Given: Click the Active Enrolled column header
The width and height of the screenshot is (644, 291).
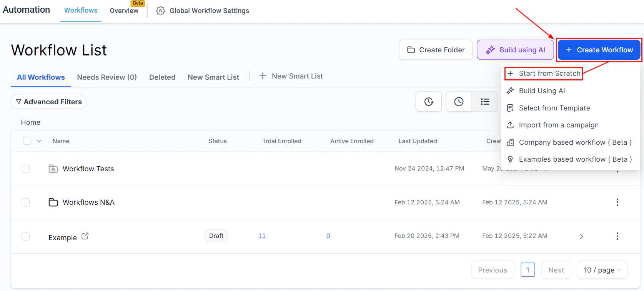Looking at the screenshot, I should (x=352, y=141).
